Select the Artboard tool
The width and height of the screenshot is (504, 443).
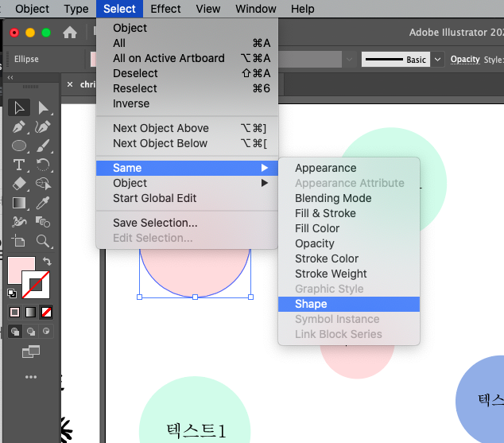(19, 241)
